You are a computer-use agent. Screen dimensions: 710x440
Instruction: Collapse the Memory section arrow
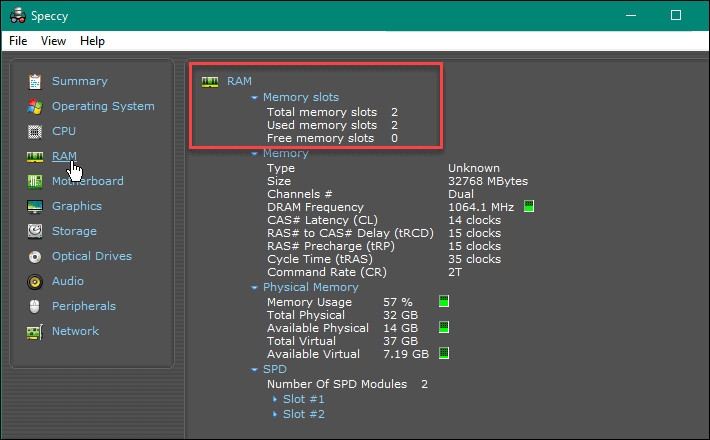tap(254, 153)
